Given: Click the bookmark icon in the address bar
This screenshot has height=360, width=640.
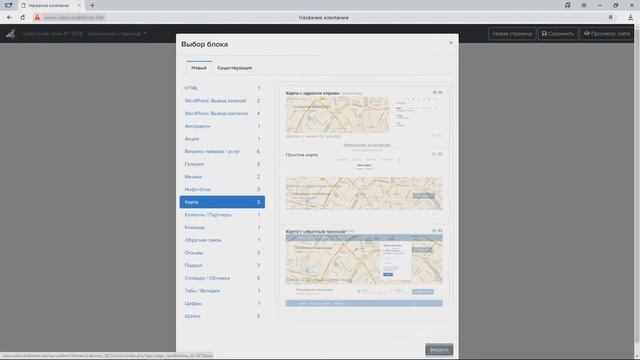Looking at the screenshot, I should (x=611, y=18).
